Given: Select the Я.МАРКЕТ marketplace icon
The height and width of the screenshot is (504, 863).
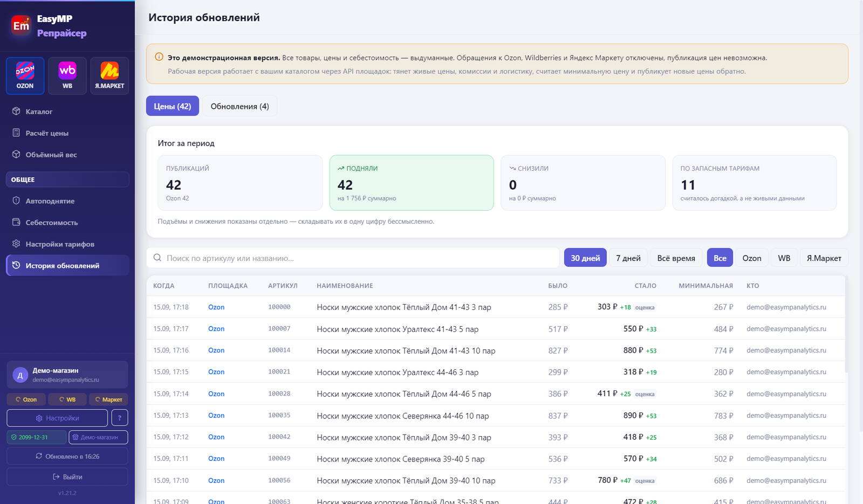Looking at the screenshot, I should [109, 75].
